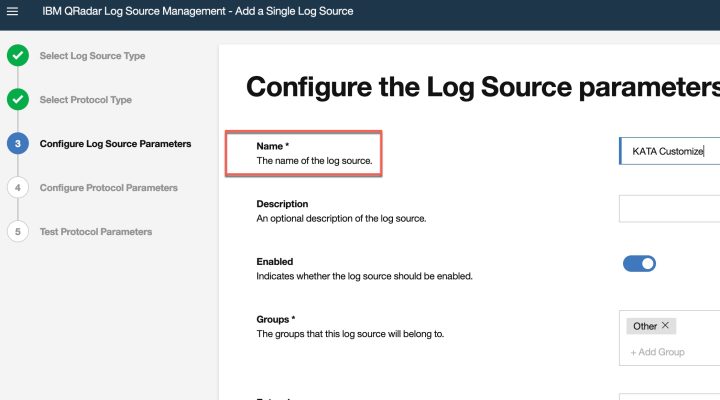The height and width of the screenshot is (400, 720).
Task: Open Test Protocol Parameters step
Action: [x=96, y=232]
